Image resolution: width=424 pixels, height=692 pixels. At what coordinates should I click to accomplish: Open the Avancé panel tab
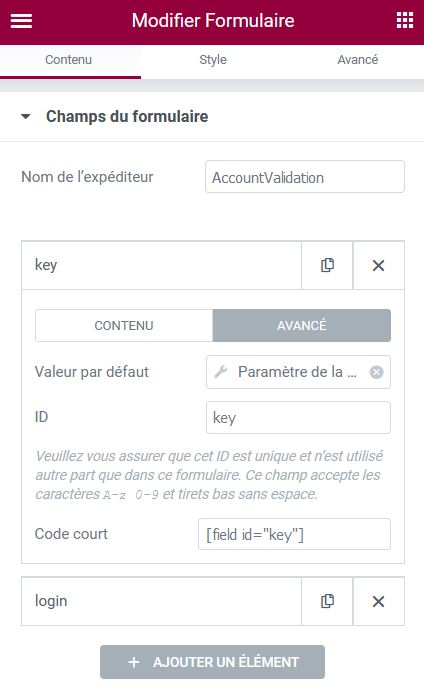pyautogui.click(x=357, y=60)
